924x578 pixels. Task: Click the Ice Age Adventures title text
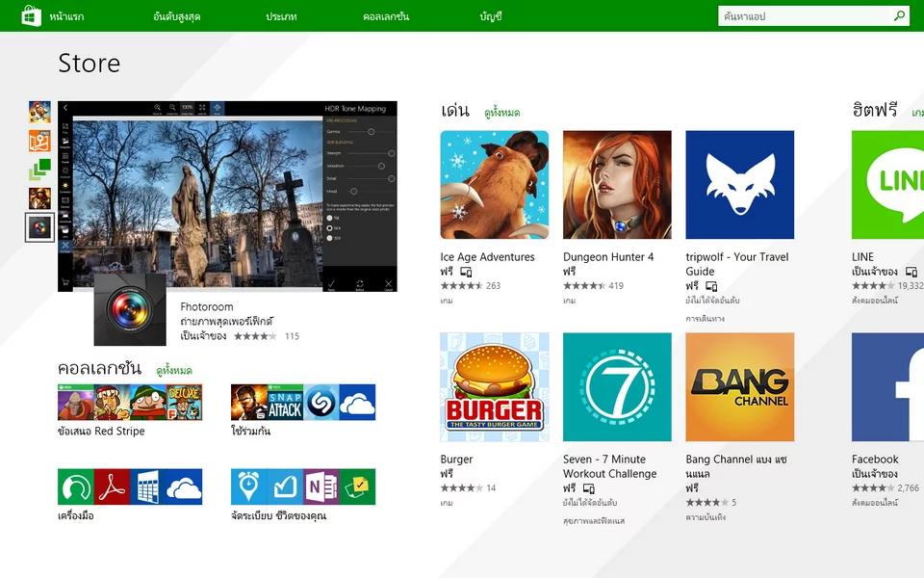tap(487, 257)
